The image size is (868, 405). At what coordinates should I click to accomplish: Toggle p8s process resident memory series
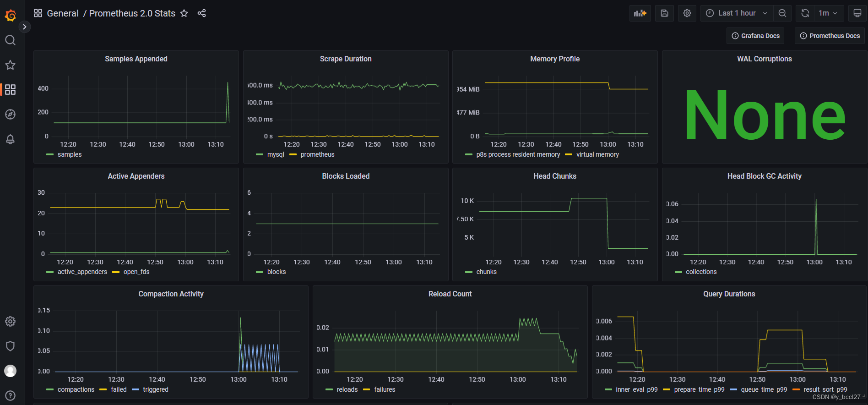pyautogui.click(x=518, y=154)
